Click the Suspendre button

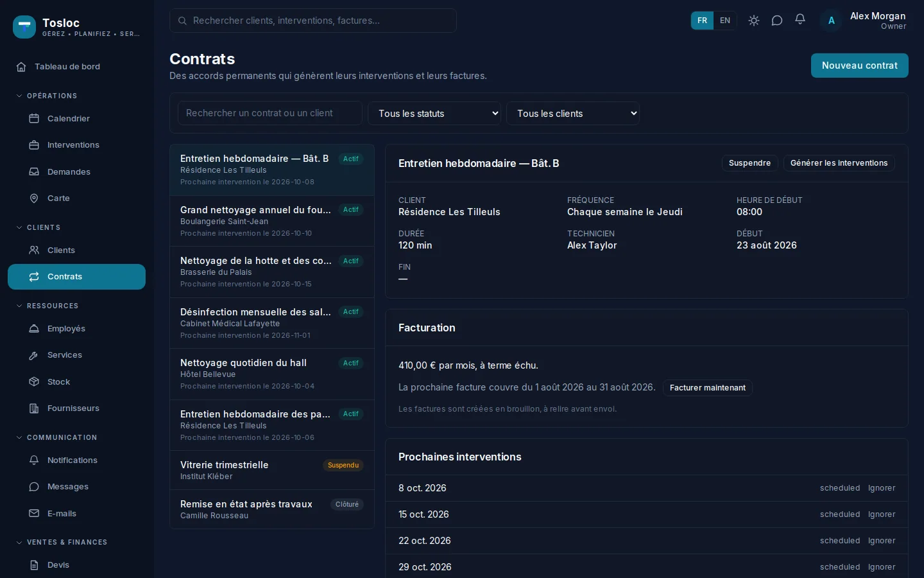(x=749, y=163)
